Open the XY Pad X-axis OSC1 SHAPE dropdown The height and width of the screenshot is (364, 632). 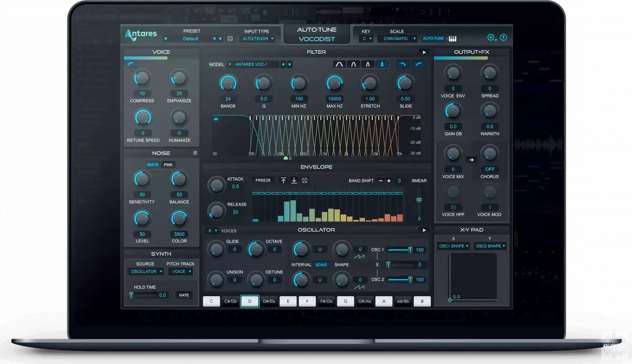453,246
